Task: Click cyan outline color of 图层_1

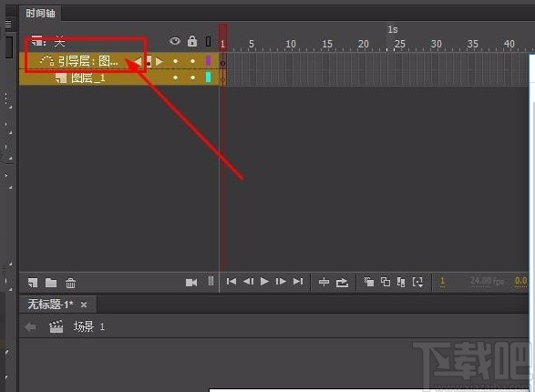Action: tap(208, 77)
